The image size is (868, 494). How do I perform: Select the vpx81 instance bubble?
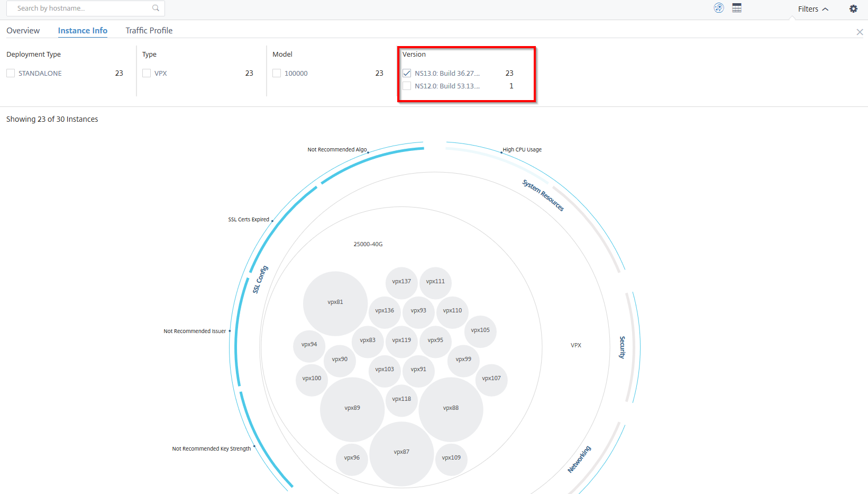335,303
